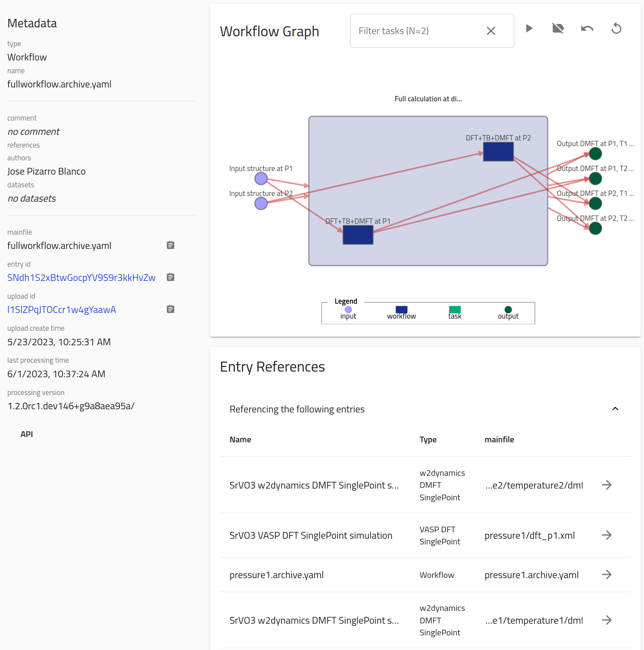Click the author Jose Pizarro Blanco
Screen dimensions: 644x650
47,171
